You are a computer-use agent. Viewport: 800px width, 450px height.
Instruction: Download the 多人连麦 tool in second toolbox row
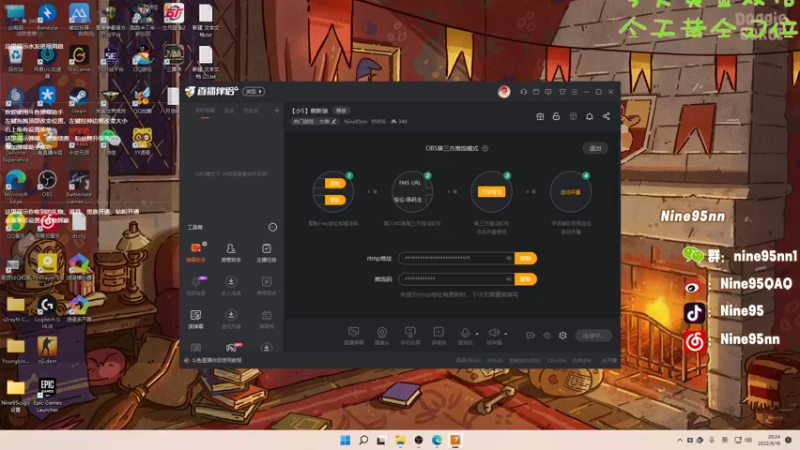click(x=231, y=285)
